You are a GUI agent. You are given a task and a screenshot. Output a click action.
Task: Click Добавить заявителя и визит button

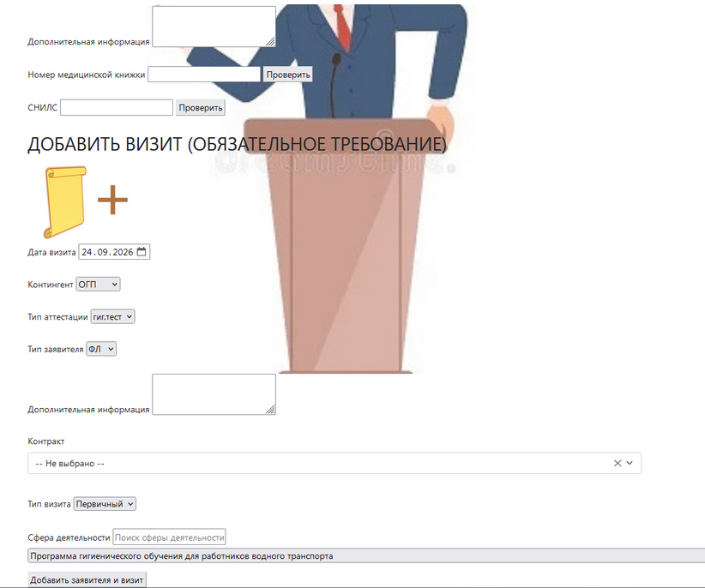tap(87, 580)
